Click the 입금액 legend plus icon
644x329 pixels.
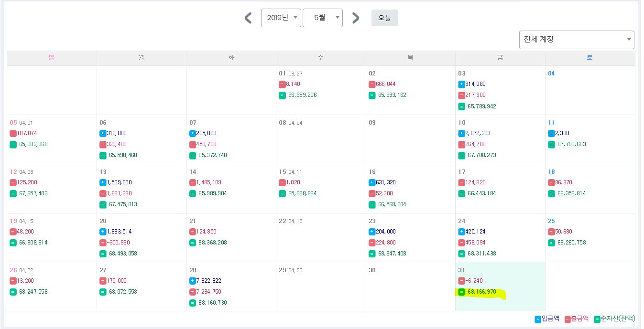click(x=537, y=319)
